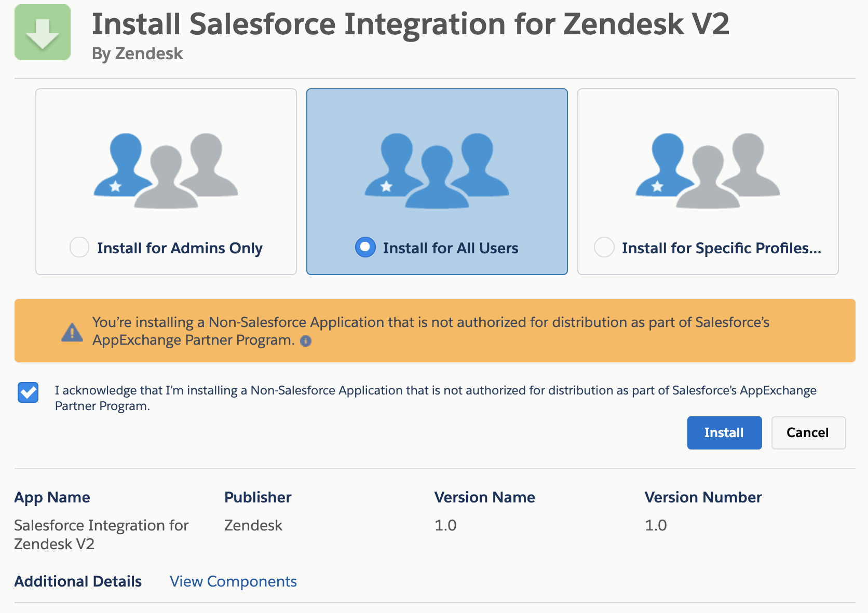Click the Install Salesforce Integration heading
The image size is (868, 613).
pos(410,23)
